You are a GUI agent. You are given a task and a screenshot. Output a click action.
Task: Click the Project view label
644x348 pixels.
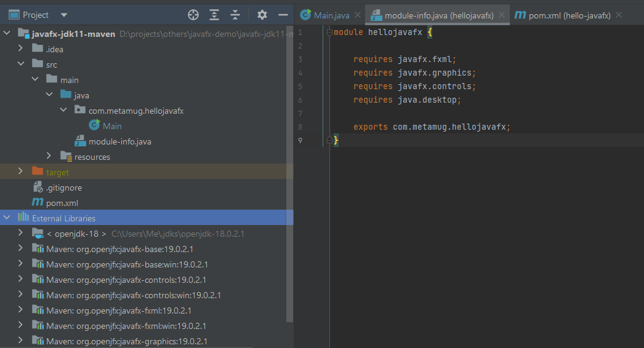click(x=36, y=15)
